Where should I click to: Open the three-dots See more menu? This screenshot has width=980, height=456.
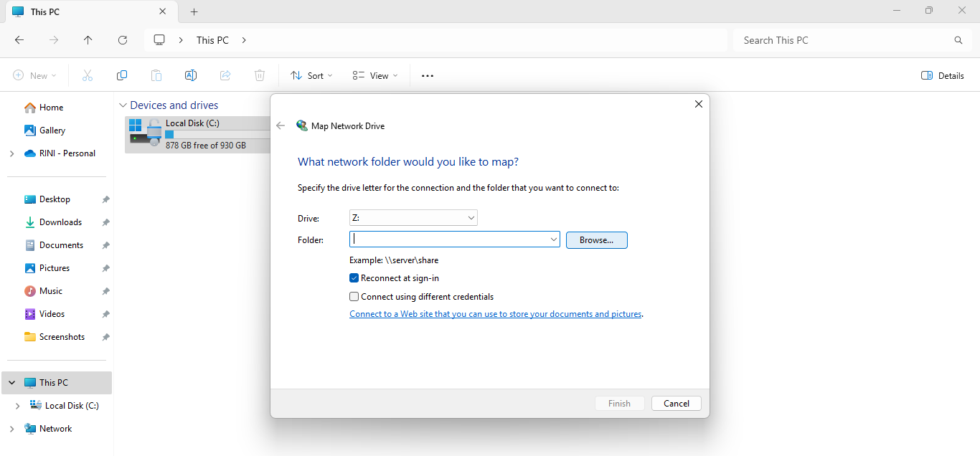point(428,75)
